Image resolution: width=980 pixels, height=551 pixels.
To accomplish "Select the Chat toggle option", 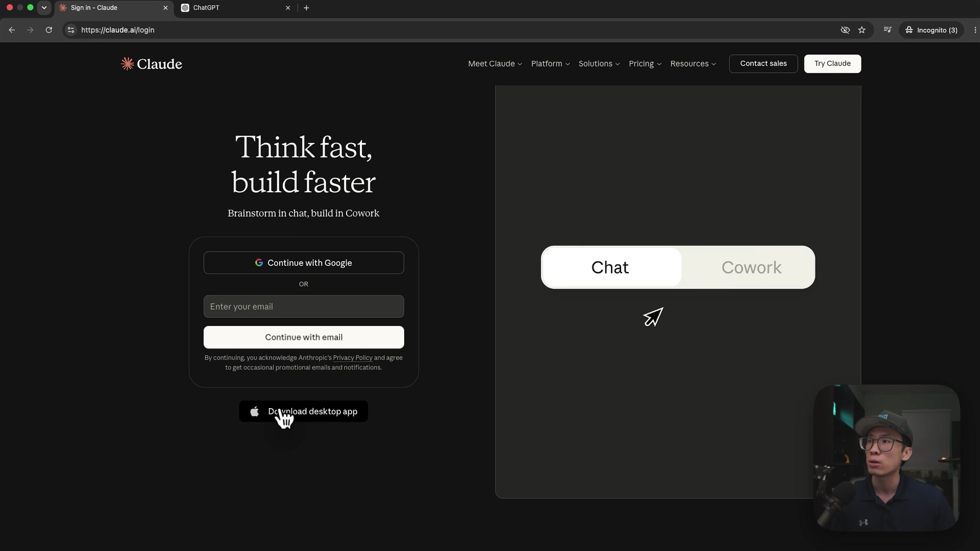I will (611, 267).
